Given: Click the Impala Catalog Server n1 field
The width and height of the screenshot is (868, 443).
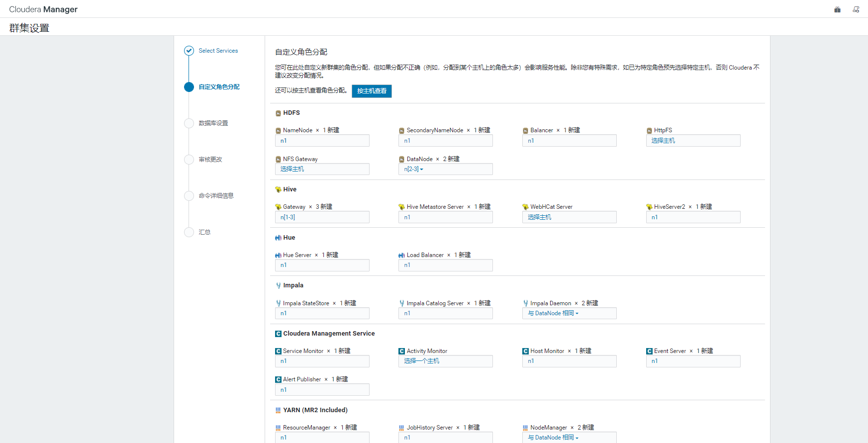Looking at the screenshot, I should [445, 313].
